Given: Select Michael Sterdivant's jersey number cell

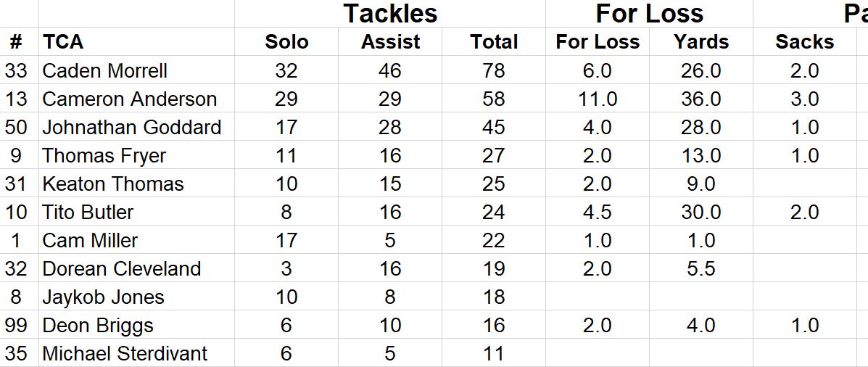Looking at the screenshot, I should pos(15,353).
